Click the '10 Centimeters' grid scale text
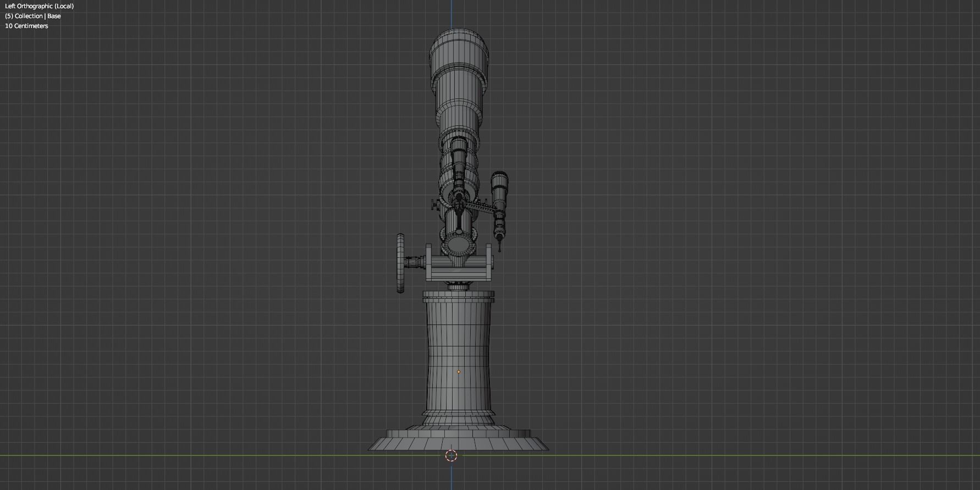The height and width of the screenshot is (490, 980). coord(26,26)
